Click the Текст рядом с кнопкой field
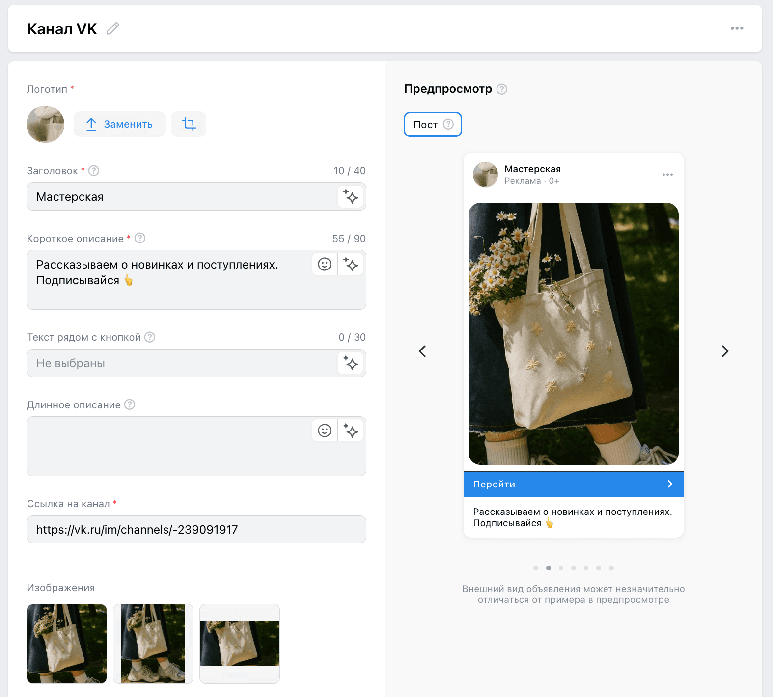 pyautogui.click(x=196, y=363)
